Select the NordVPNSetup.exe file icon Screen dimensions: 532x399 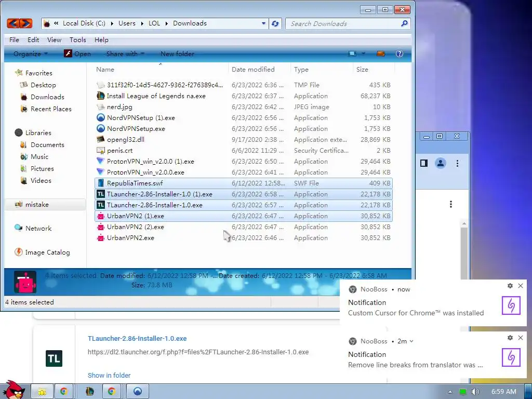click(100, 129)
